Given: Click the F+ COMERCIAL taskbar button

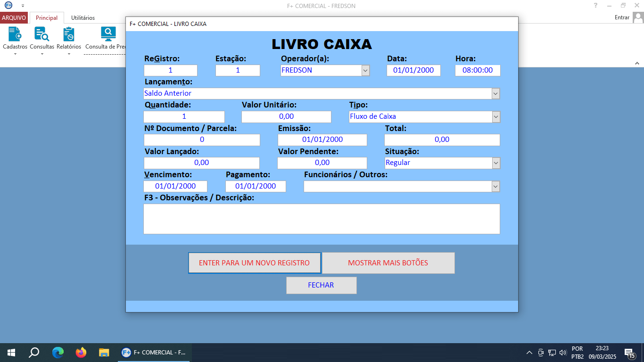Looking at the screenshot, I should 154,353.
